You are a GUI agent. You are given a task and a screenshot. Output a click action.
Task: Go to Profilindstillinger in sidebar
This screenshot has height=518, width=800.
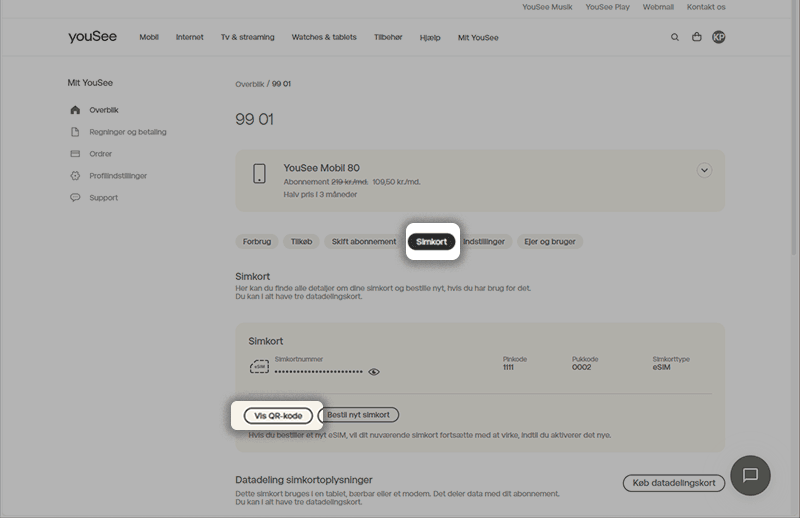pos(118,176)
